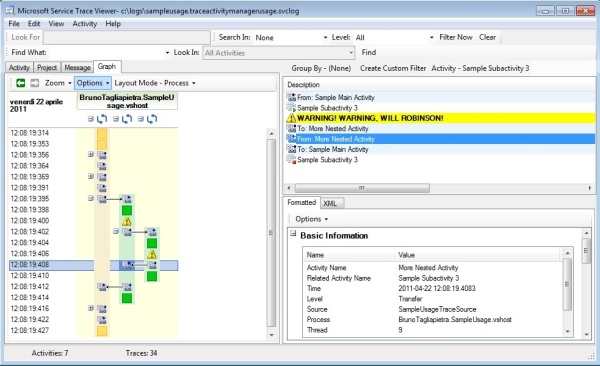This screenshot has height=366, width=600.
Task: Click the second activity cycle icon in graph header
Action: 127,119
